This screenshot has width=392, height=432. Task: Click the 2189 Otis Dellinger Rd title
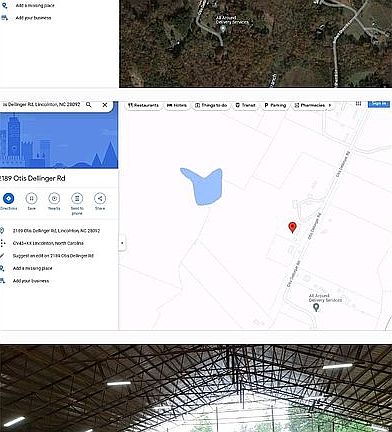pos(32,178)
